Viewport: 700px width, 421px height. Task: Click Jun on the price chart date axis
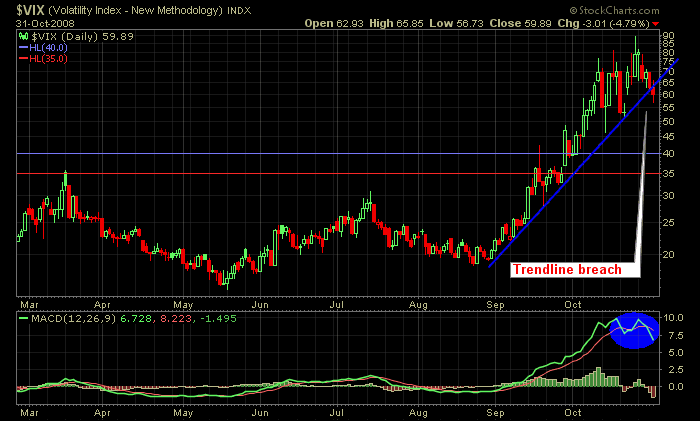coord(260,304)
